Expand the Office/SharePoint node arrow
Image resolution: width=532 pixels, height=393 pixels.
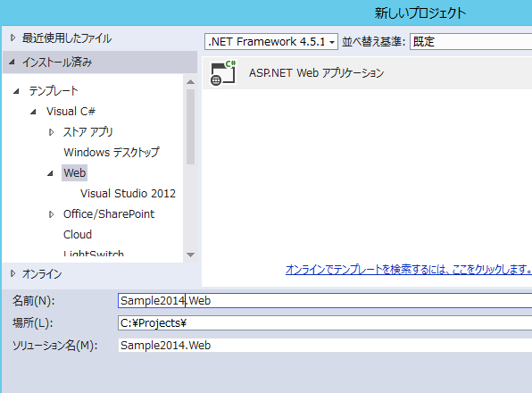tap(51, 214)
